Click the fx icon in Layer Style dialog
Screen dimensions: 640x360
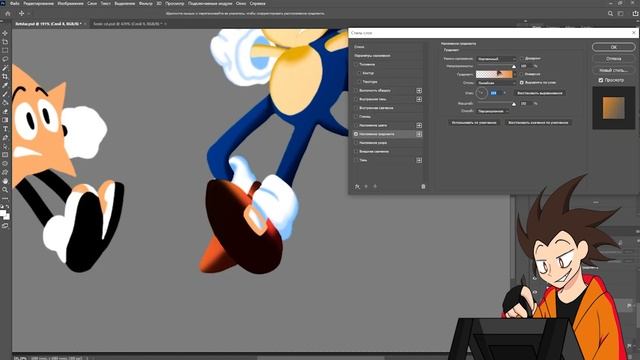[x=357, y=187]
